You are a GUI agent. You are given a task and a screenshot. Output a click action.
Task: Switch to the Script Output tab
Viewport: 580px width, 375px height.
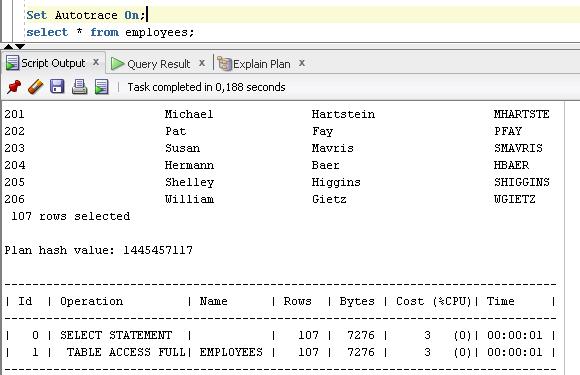point(53,63)
